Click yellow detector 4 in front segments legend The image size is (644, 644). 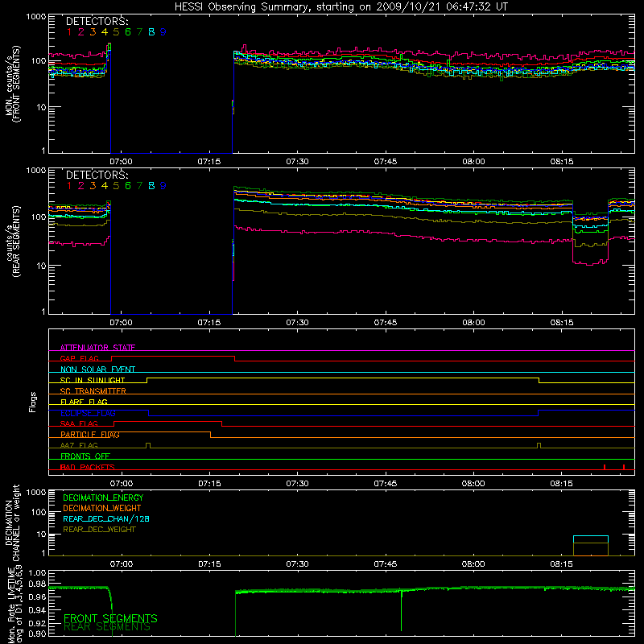pyautogui.click(x=105, y=32)
